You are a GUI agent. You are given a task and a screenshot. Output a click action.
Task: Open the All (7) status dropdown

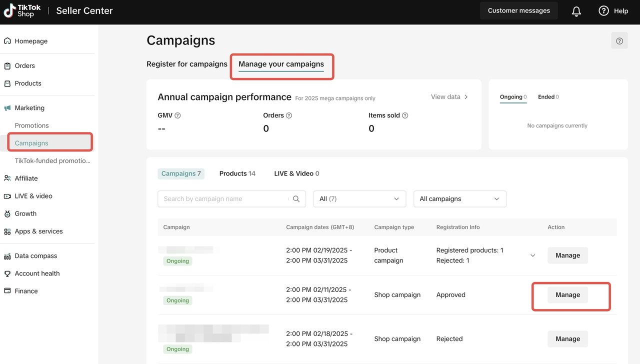click(x=359, y=199)
